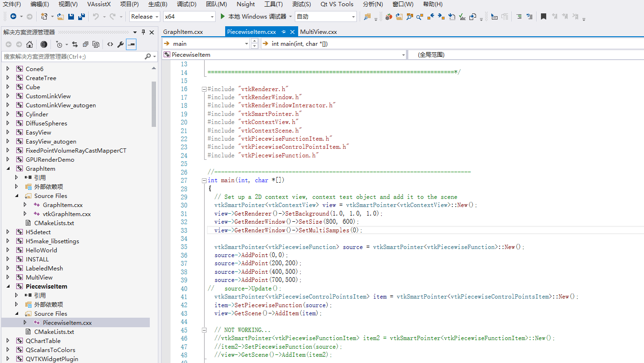Expand the Cone6 project node
The image size is (644, 363).
(8, 69)
